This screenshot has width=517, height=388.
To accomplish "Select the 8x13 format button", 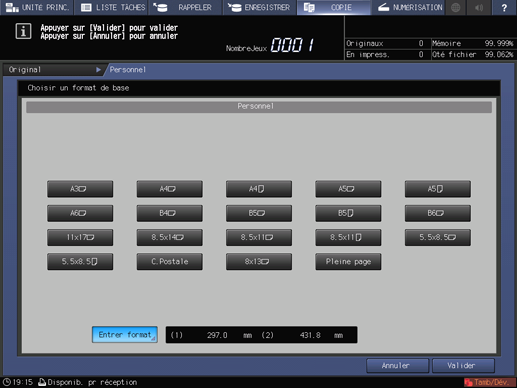I will [x=259, y=262].
